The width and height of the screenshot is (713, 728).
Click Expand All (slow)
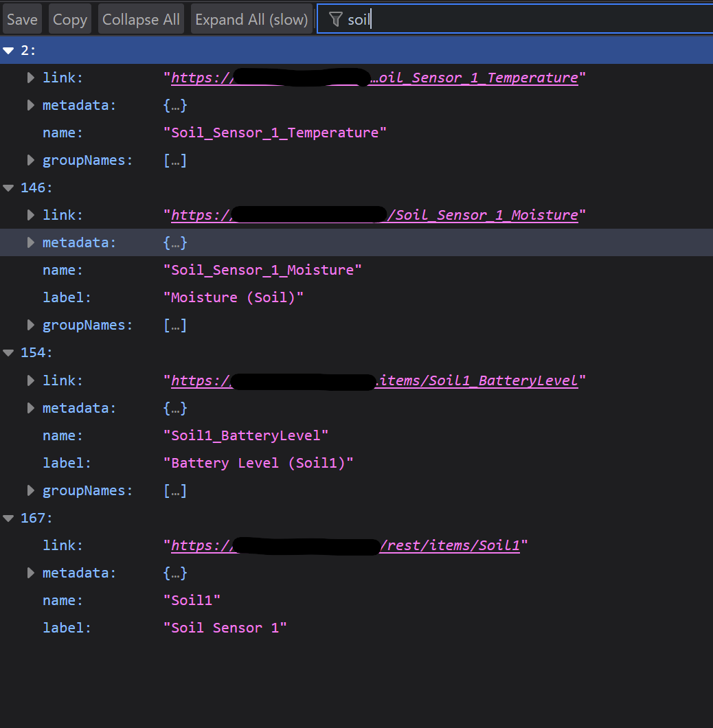coord(250,19)
